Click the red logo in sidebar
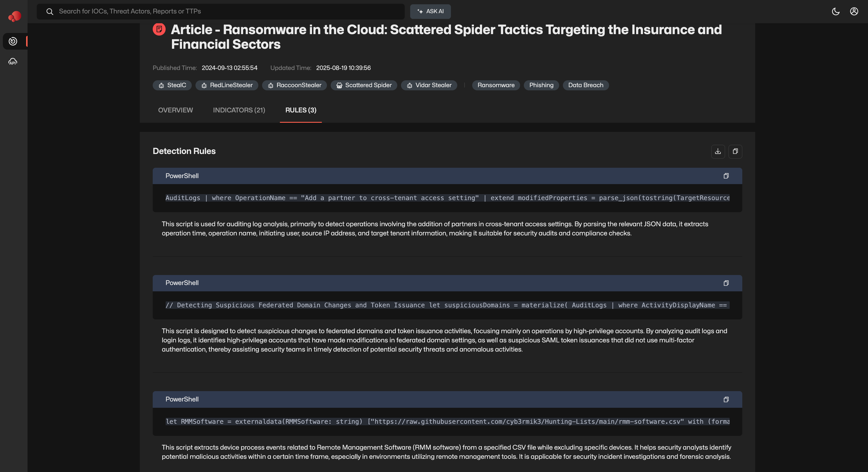This screenshot has height=472, width=868. point(14,16)
